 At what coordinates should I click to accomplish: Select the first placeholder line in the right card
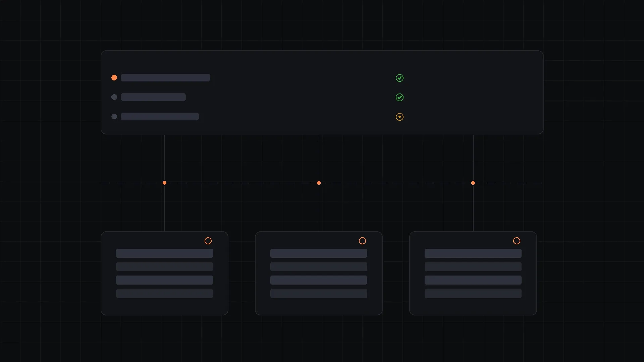click(x=473, y=253)
